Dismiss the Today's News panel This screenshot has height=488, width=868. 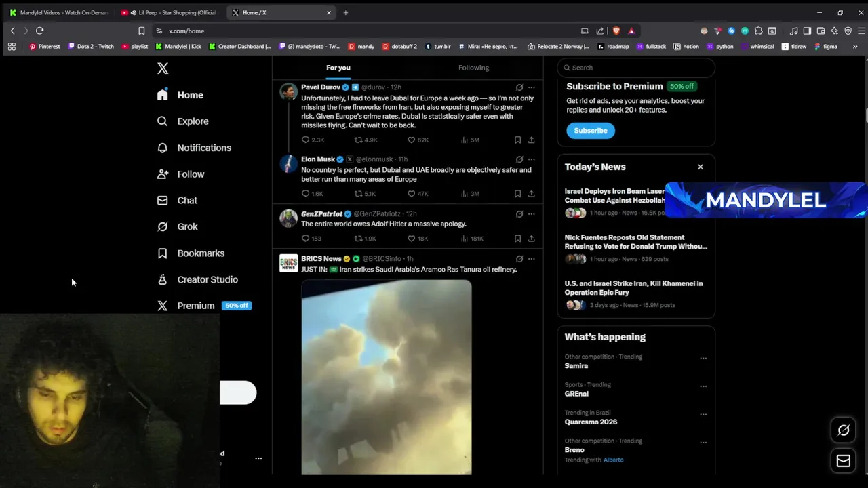[x=701, y=167]
